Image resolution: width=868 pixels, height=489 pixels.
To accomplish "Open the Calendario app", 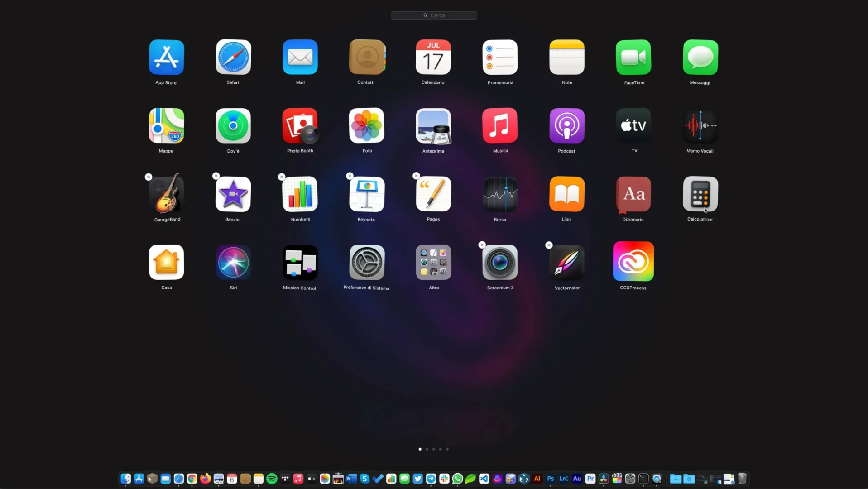I will 433,58.
